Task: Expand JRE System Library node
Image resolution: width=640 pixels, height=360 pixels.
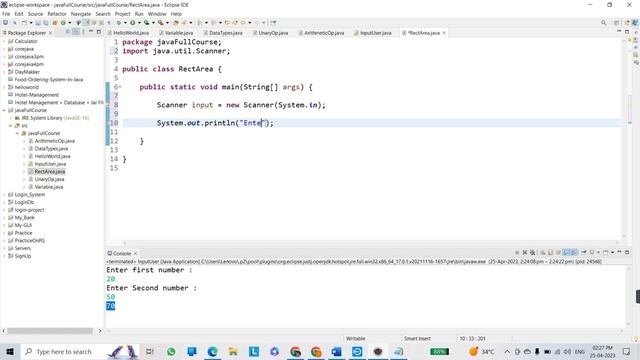Action: 11,118
